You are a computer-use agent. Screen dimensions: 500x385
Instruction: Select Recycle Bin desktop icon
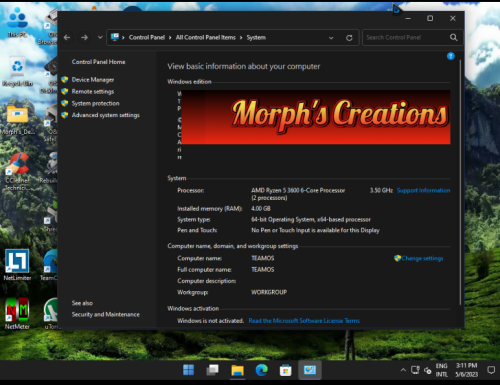click(x=17, y=71)
